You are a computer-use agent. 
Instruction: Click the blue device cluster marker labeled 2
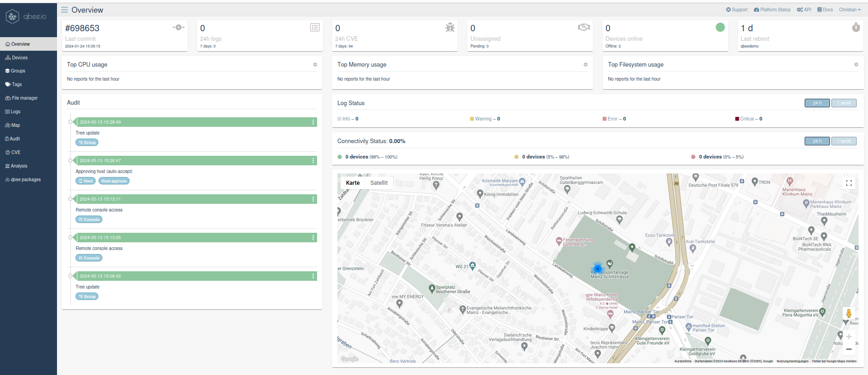pyautogui.click(x=598, y=269)
